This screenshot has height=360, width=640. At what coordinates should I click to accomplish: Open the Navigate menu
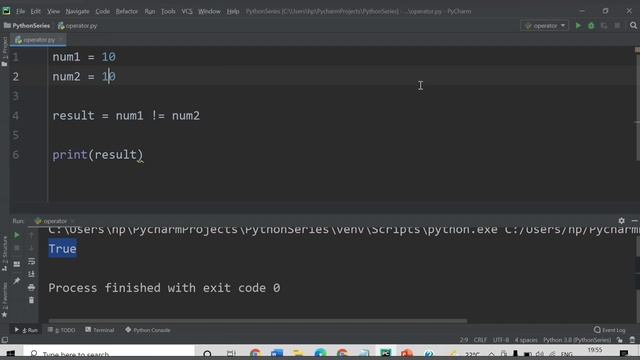(x=77, y=11)
